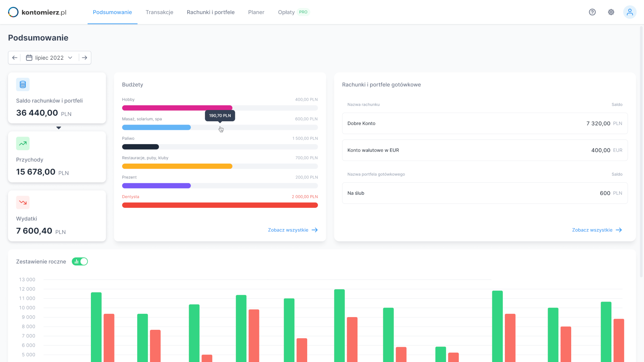Click the kontomierz.pl logo icon

(x=13, y=12)
